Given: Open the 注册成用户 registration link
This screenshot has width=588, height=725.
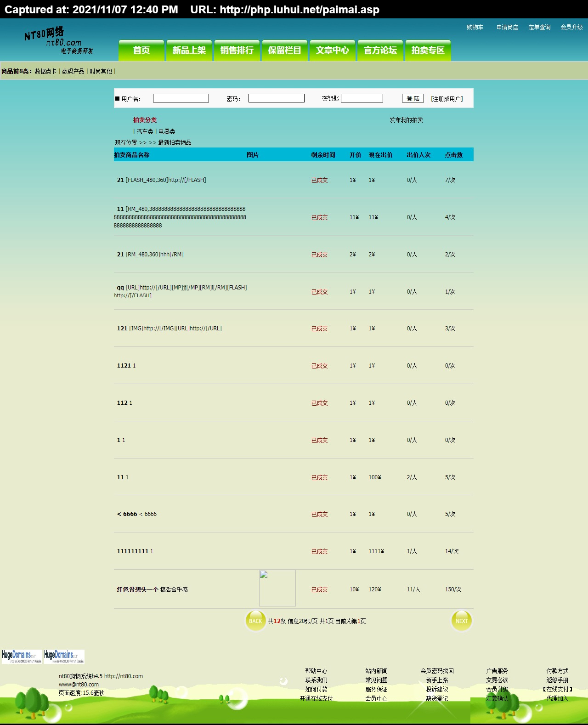Looking at the screenshot, I should (x=447, y=99).
